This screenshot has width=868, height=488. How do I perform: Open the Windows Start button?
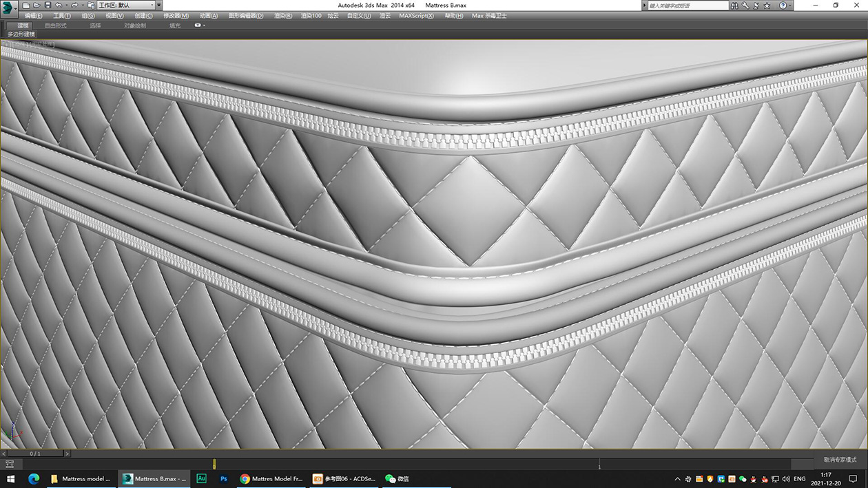coord(11,478)
